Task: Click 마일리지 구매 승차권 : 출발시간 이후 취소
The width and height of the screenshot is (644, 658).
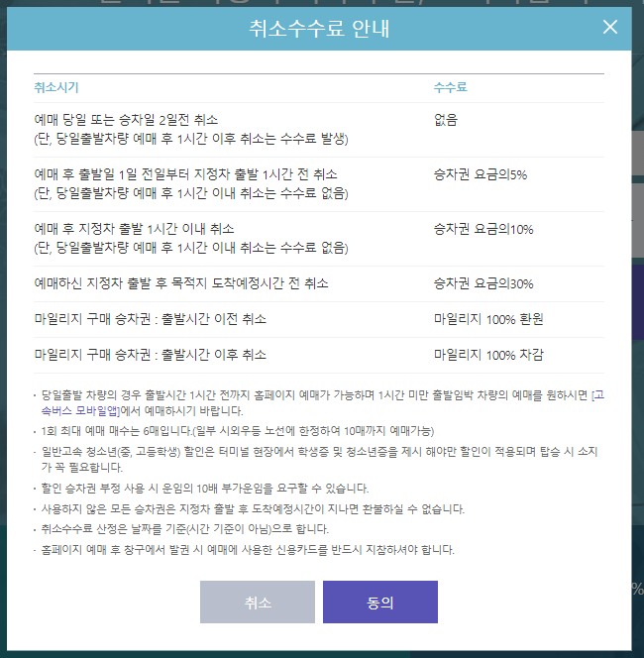Action: point(150,355)
